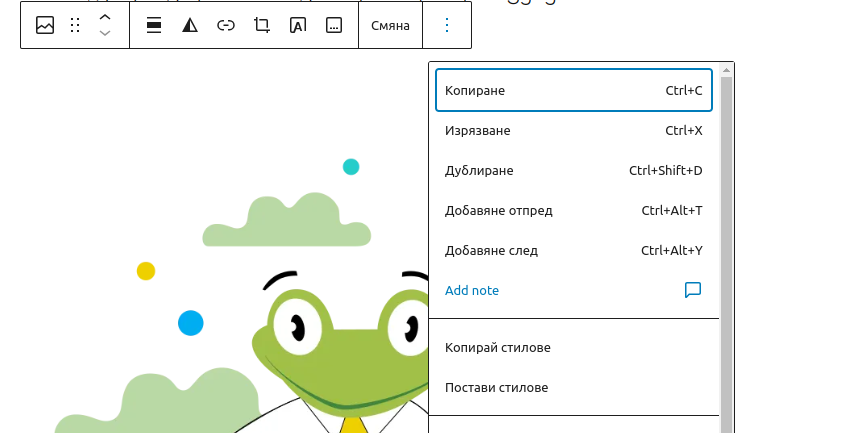Screen dimensions: 859x433
Task: Insert link with the link icon
Action: 226,26
